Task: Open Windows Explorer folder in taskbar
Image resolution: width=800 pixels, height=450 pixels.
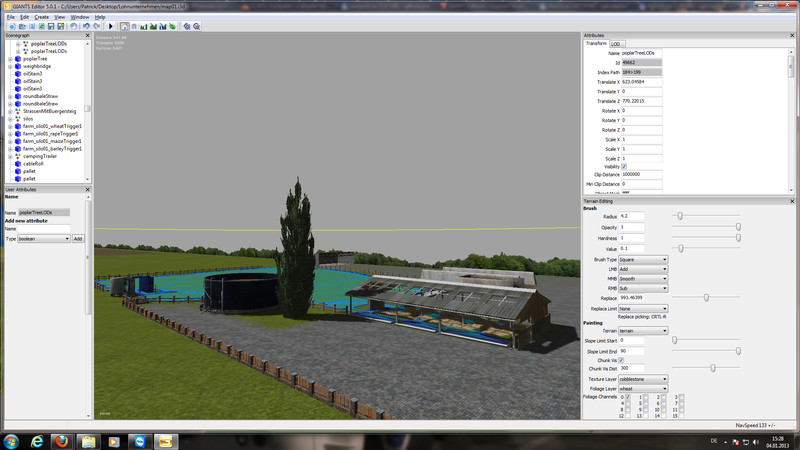Action: pyautogui.click(x=88, y=442)
